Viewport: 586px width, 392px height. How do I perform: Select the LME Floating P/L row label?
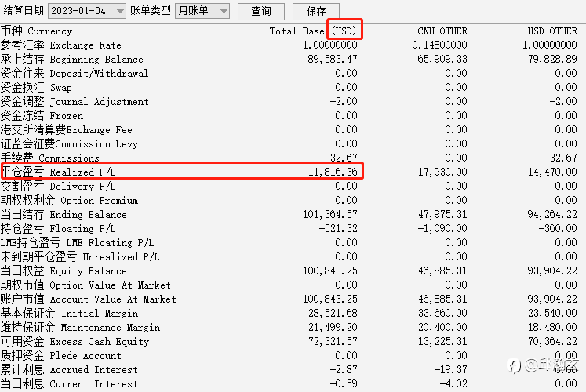[x=78, y=243]
